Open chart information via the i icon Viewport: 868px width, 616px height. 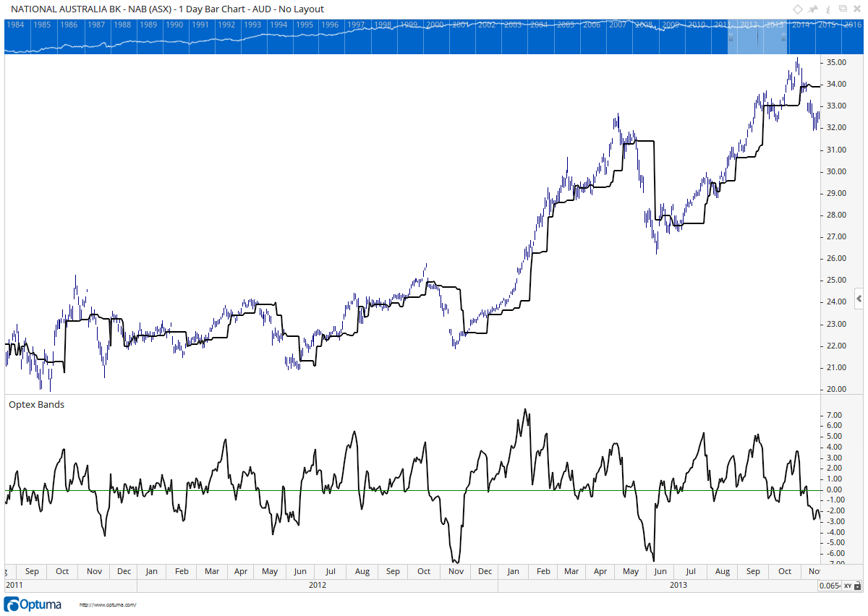[827, 9]
